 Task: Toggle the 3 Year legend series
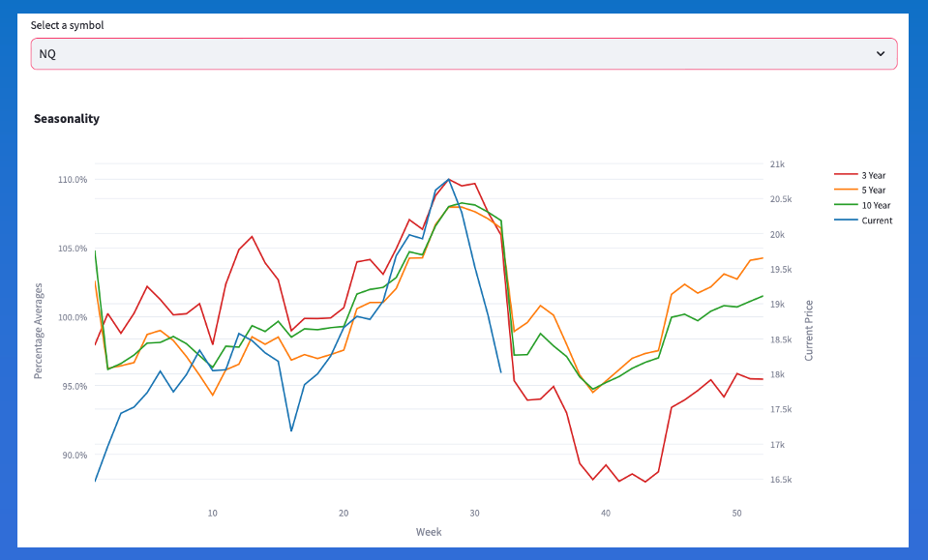coord(873,175)
